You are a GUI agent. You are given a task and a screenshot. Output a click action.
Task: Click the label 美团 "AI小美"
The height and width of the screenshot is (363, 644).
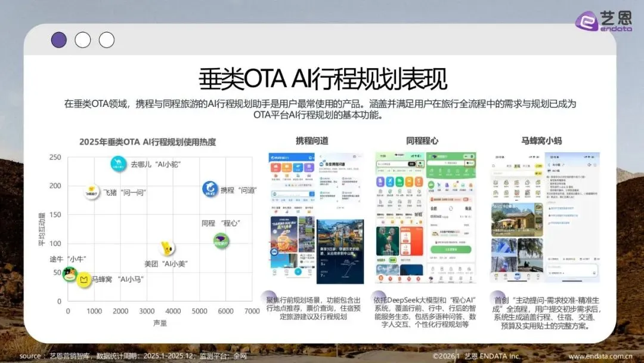tap(166, 264)
